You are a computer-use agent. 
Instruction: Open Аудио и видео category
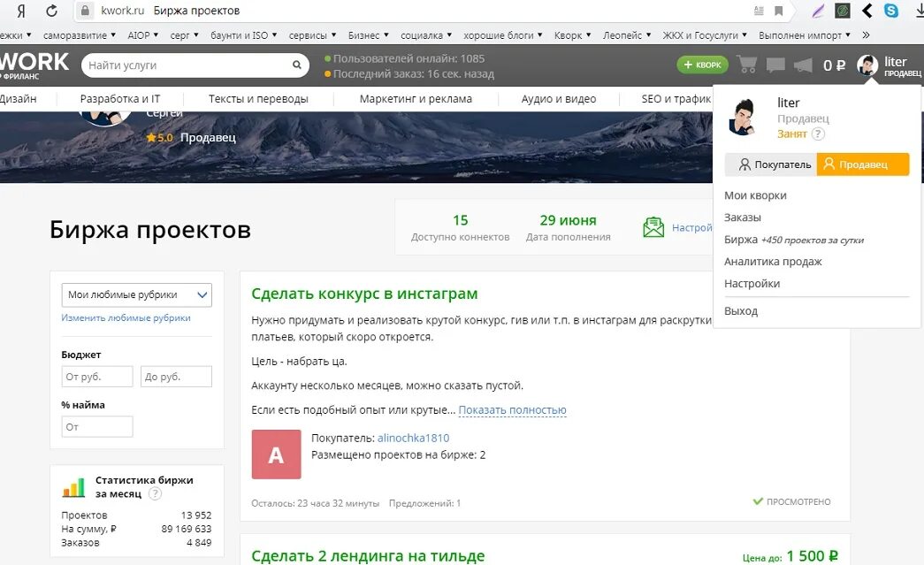tap(559, 99)
